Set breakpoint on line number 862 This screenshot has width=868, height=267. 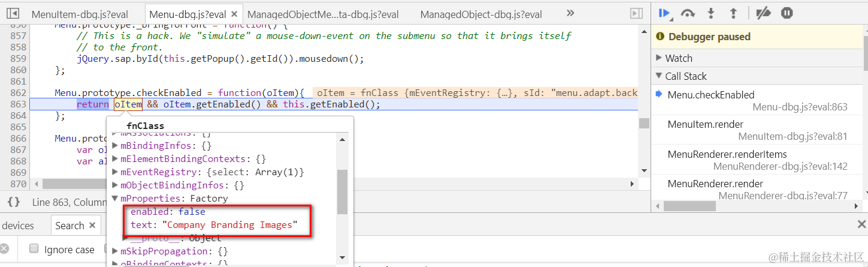click(x=18, y=93)
